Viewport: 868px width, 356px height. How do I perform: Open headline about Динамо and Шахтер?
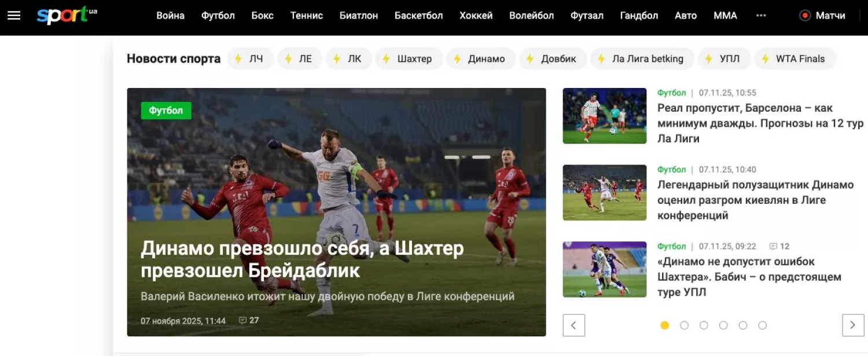pos(302,259)
